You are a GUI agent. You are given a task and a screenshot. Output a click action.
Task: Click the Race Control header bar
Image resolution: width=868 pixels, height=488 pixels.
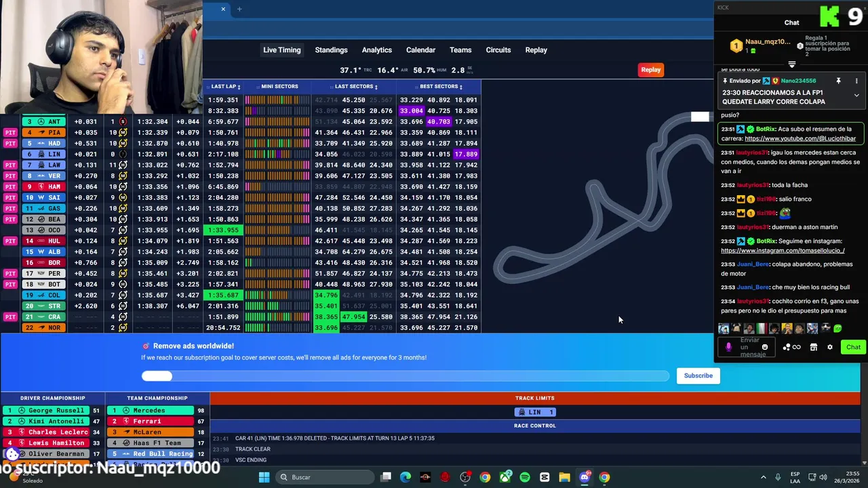535,426
